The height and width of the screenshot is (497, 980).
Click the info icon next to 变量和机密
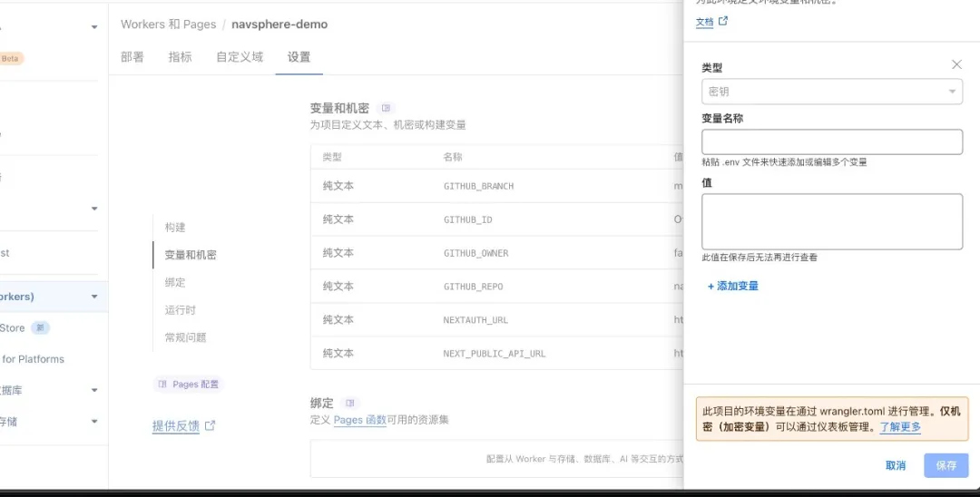point(387,107)
